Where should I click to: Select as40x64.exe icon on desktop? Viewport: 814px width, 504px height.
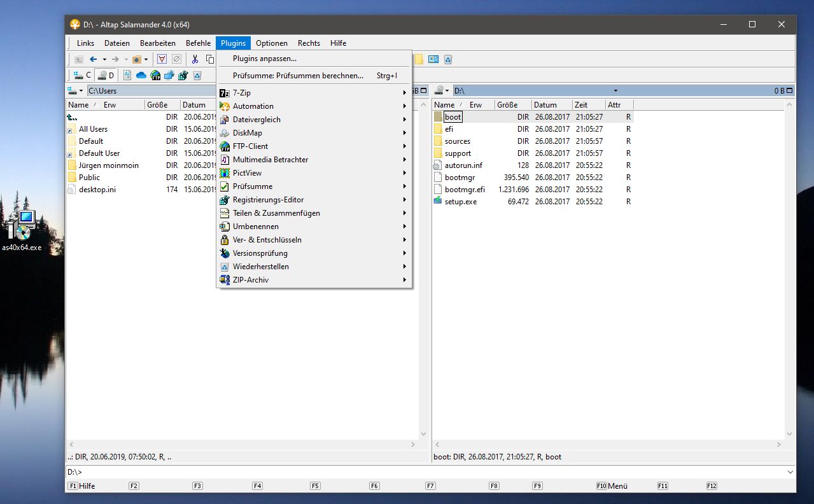pyautogui.click(x=22, y=230)
